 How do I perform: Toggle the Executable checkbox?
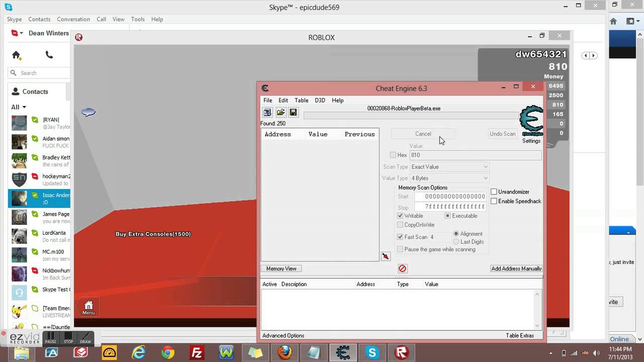click(447, 216)
